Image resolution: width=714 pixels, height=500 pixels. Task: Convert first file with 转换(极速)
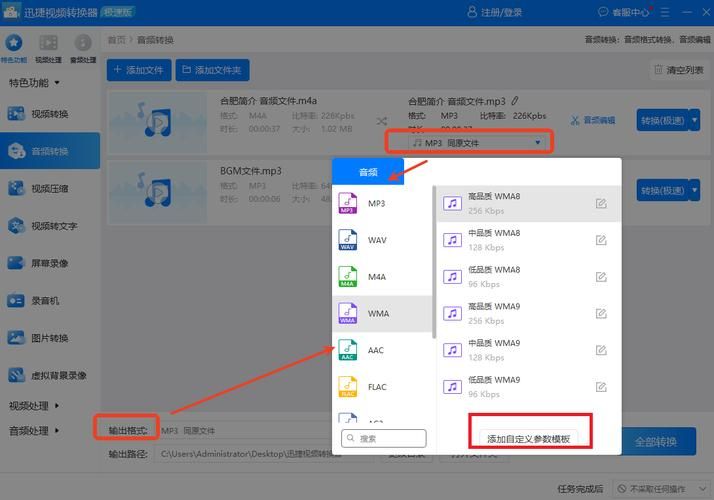point(662,120)
